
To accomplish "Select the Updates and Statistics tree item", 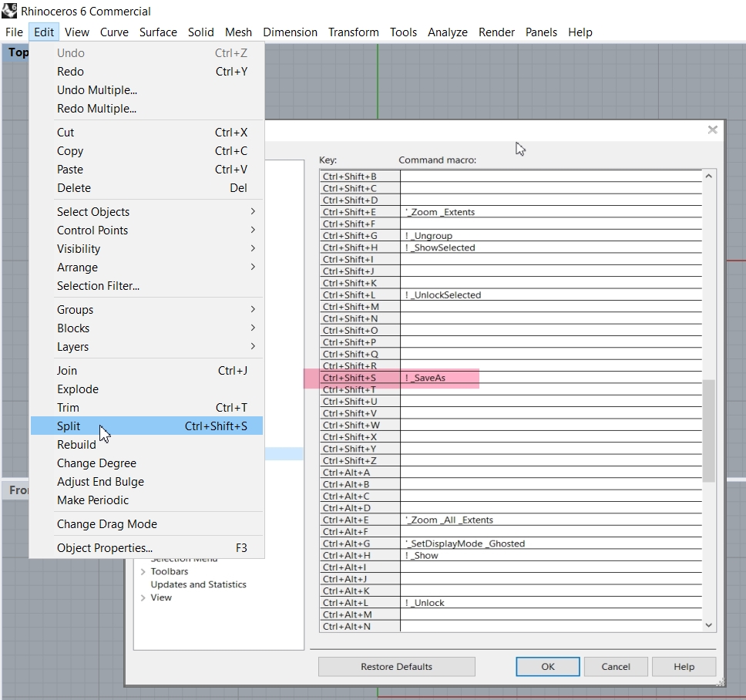I will [x=198, y=584].
